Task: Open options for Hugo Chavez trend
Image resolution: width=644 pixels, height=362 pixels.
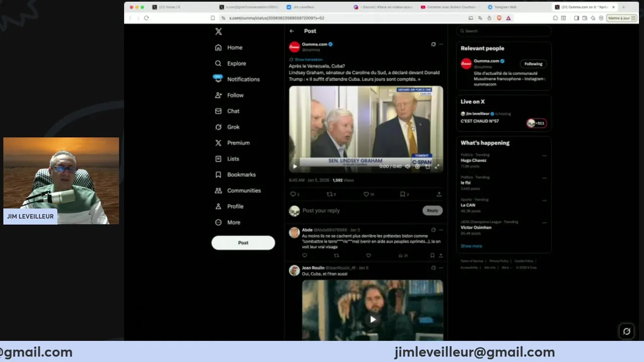Action: (x=544, y=156)
